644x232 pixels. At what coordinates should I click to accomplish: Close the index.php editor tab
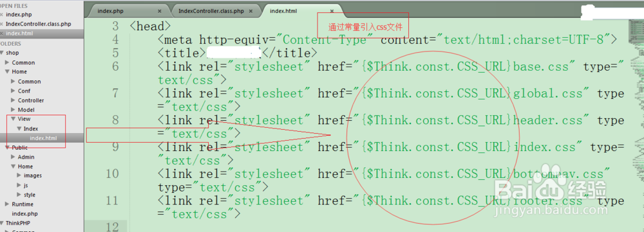(159, 11)
